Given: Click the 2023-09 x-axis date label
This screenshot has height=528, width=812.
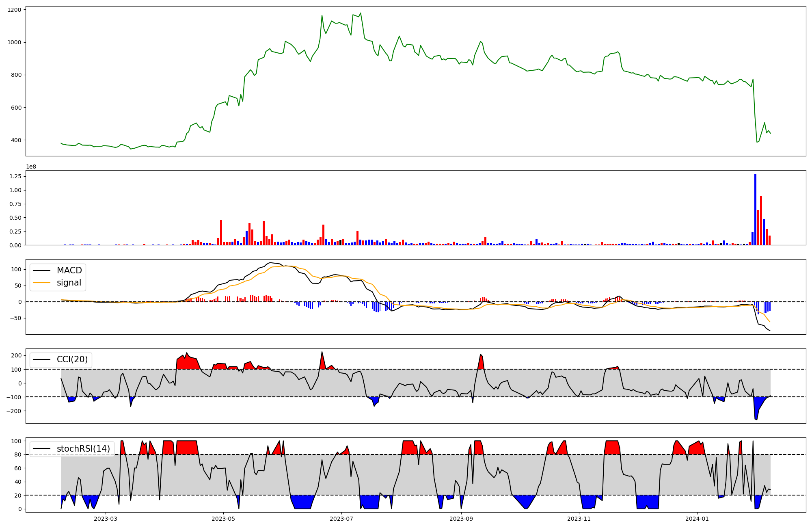Looking at the screenshot, I should coord(461,519).
